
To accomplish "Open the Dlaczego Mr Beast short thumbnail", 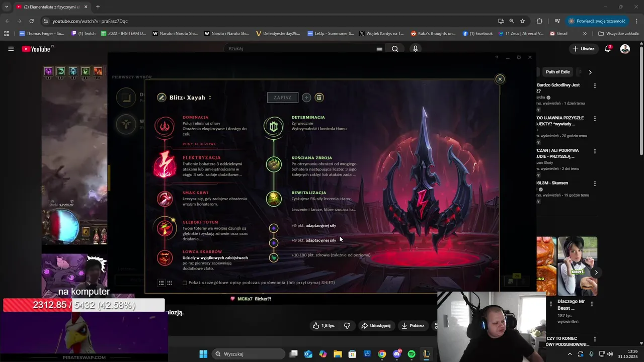I will [x=578, y=266].
